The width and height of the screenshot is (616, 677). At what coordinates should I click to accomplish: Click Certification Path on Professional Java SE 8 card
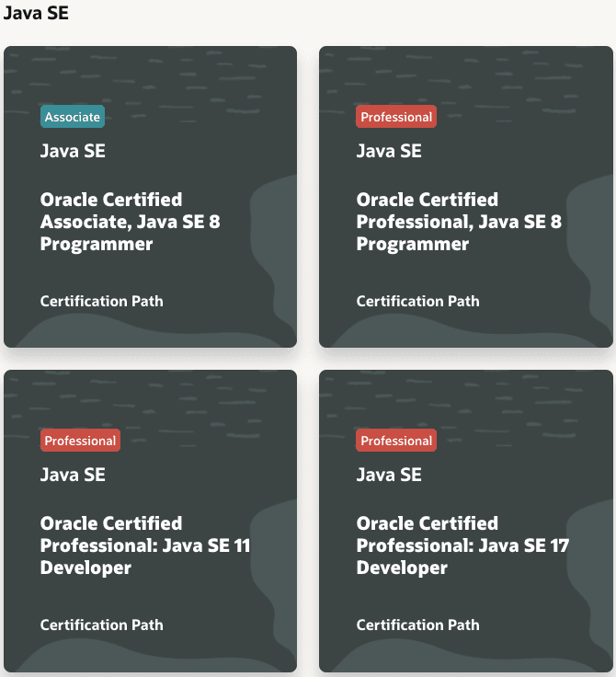click(417, 301)
